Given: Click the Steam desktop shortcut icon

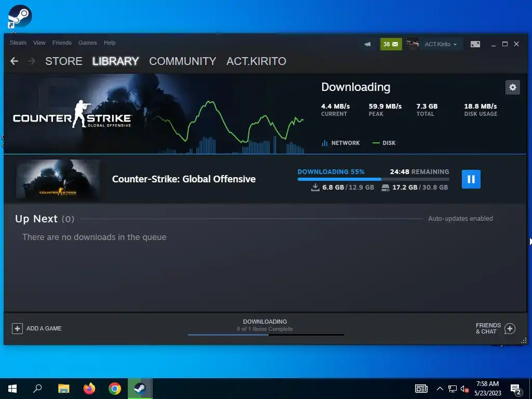Looking at the screenshot, I should [x=19, y=17].
